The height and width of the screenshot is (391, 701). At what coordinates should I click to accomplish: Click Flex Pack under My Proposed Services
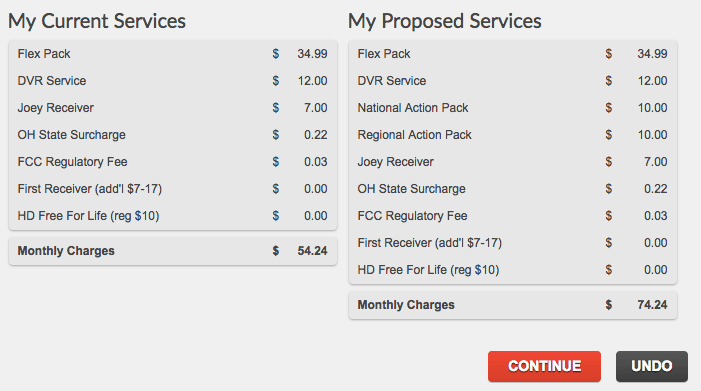point(384,54)
